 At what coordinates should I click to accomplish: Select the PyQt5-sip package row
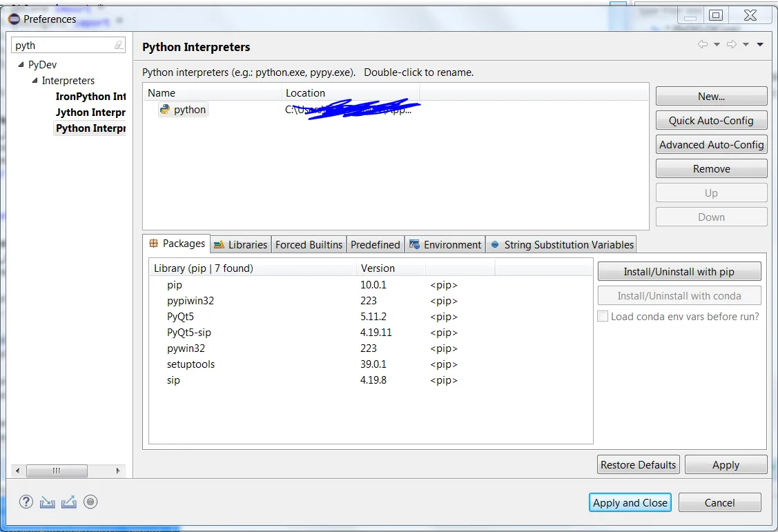371,333
